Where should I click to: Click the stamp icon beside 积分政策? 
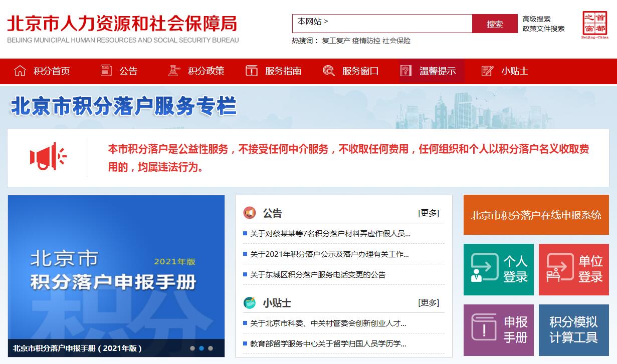pos(174,71)
